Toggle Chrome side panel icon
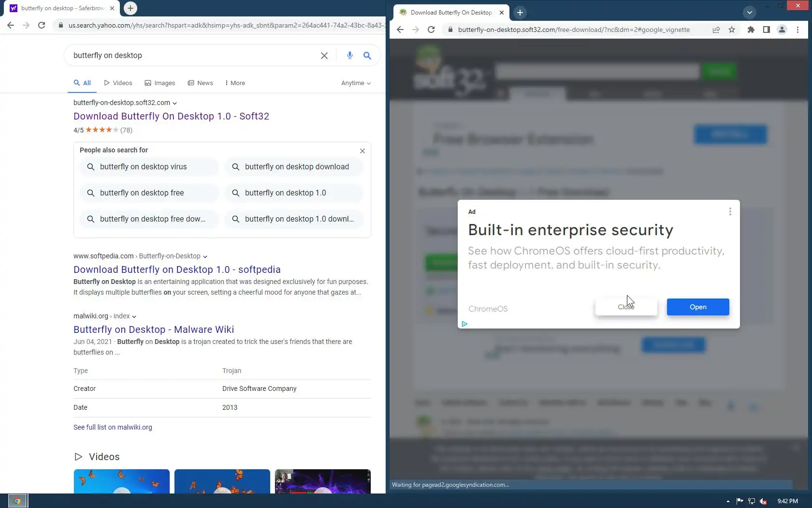This screenshot has width=812, height=508. pos(766,30)
